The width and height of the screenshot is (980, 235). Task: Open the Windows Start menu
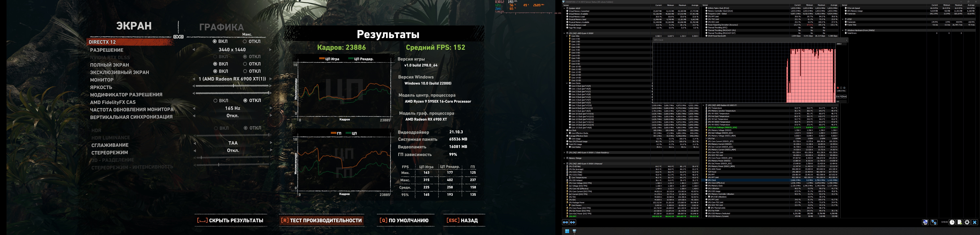point(567,231)
